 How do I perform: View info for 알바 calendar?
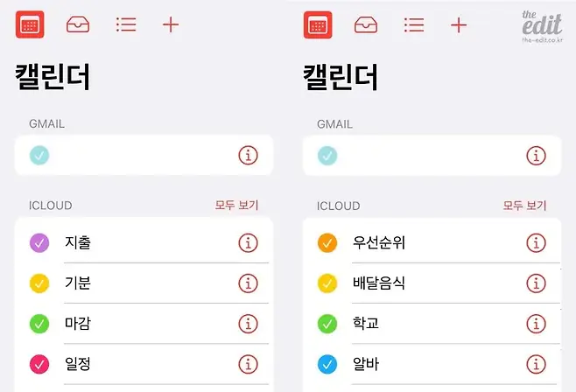[536, 364]
